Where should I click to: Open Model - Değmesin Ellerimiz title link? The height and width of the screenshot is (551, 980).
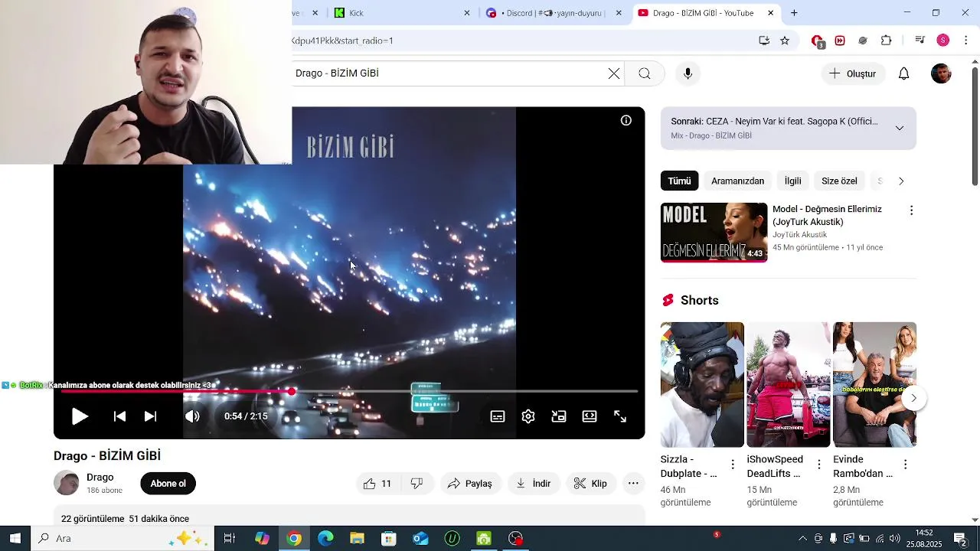tap(827, 216)
